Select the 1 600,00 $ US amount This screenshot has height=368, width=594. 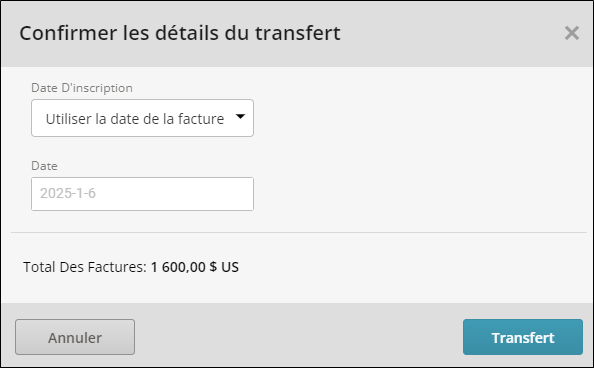coord(195,267)
